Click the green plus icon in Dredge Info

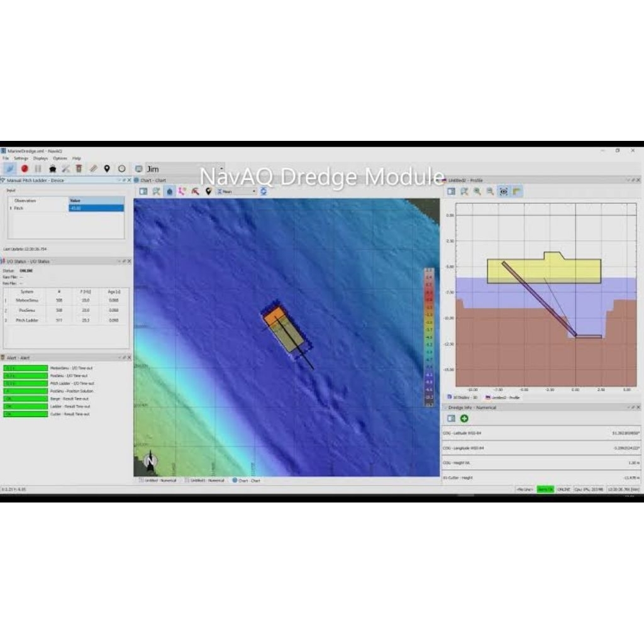(464, 418)
